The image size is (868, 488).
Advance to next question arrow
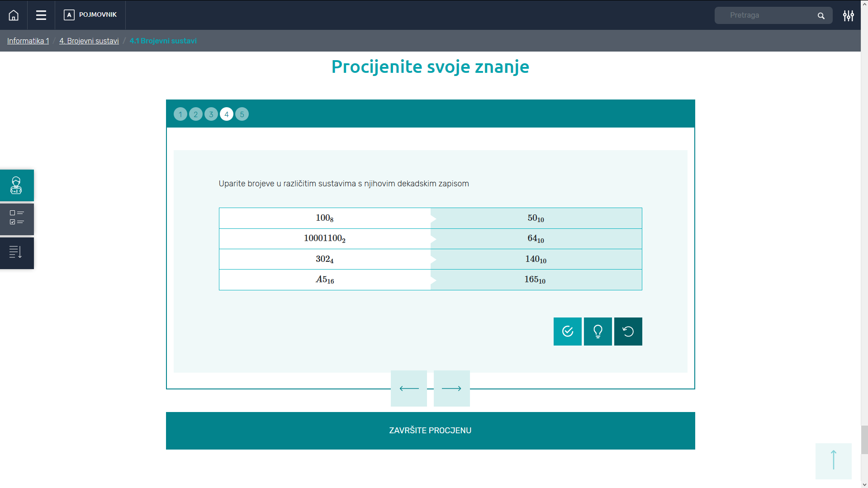point(451,389)
